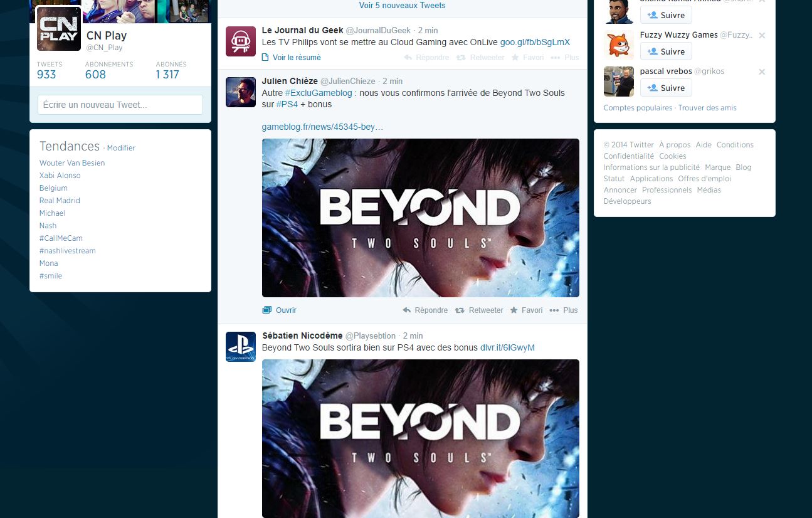This screenshot has width=812, height=518.
Task: Retweet Julien Chièze tweet
Action: coord(479,310)
